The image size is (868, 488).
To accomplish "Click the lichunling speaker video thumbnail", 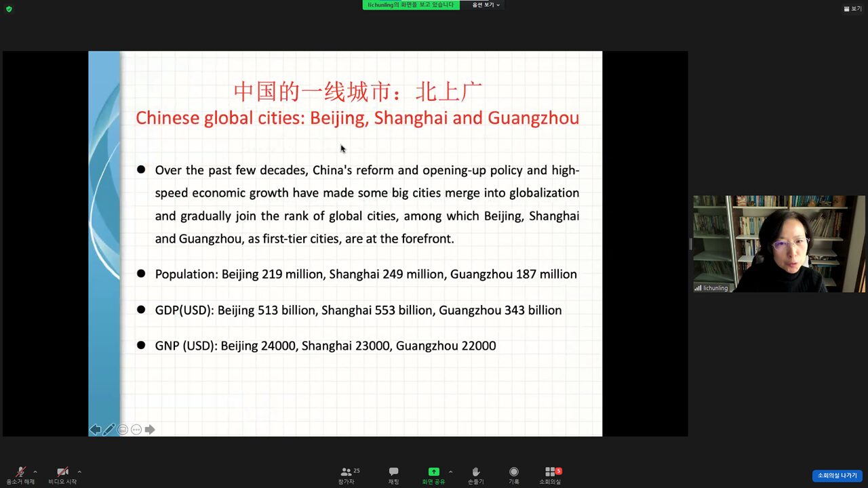I will pos(778,244).
